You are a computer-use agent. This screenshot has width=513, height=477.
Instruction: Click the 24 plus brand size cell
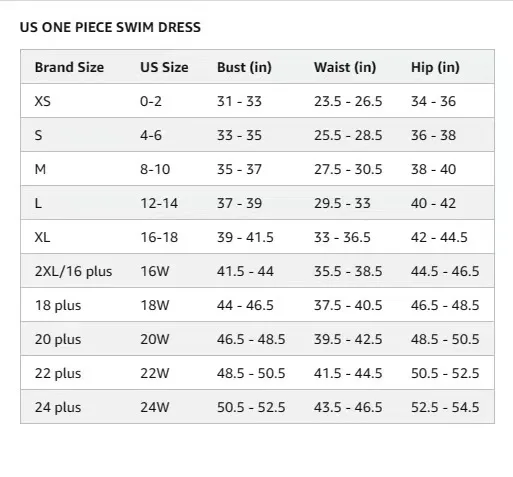58,407
